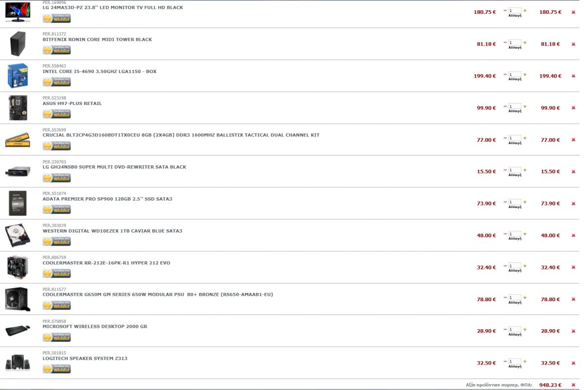588x390 pixels.
Task: Add WD Caviar Blue to Wishlist
Action: (x=57, y=241)
